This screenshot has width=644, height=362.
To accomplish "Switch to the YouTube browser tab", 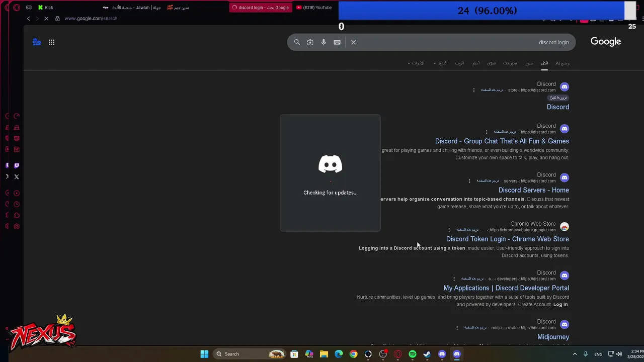I will coord(314,8).
